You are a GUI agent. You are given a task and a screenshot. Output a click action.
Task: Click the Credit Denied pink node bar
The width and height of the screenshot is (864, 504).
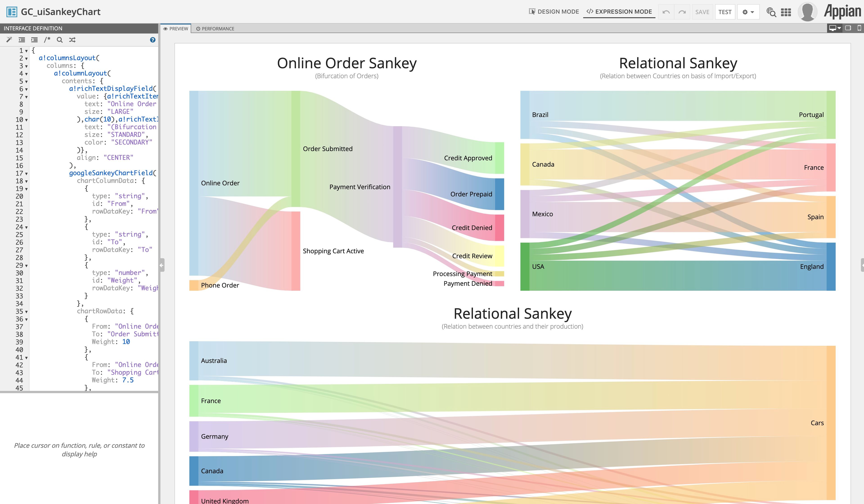click(499, 227)
